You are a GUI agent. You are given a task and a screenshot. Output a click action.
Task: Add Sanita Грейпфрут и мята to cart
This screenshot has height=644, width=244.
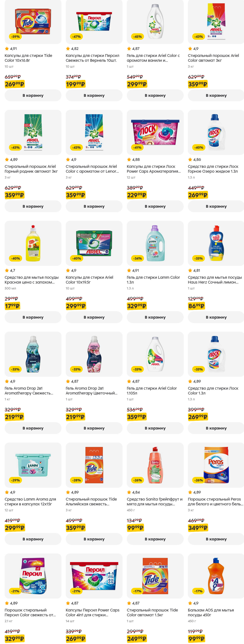click(155, 539)
